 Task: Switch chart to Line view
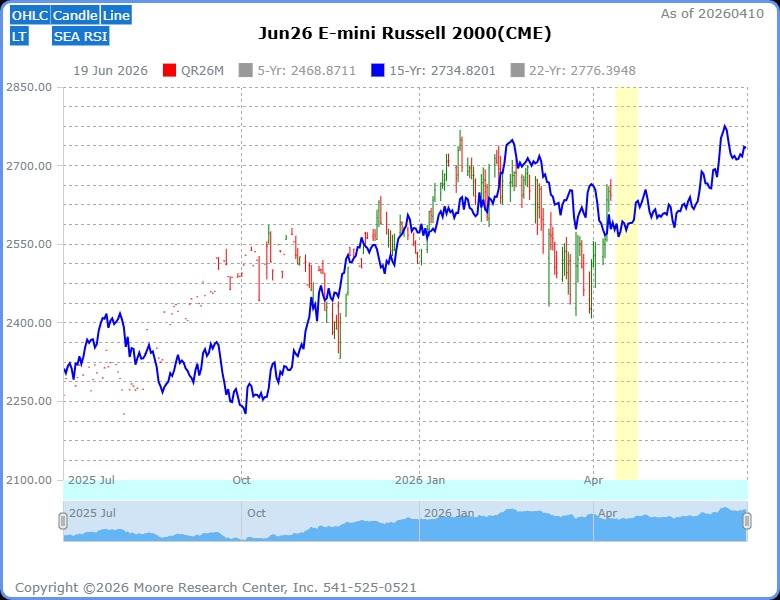(x=116, y=15)
